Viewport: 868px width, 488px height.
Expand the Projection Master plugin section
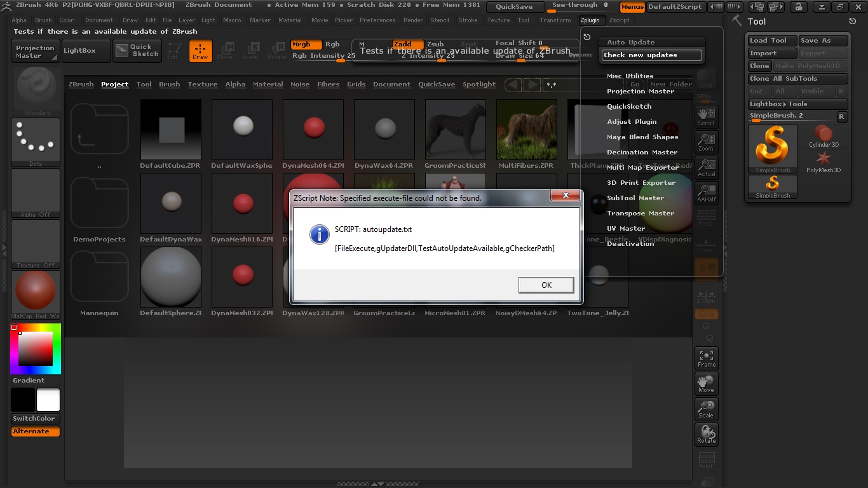641,91
